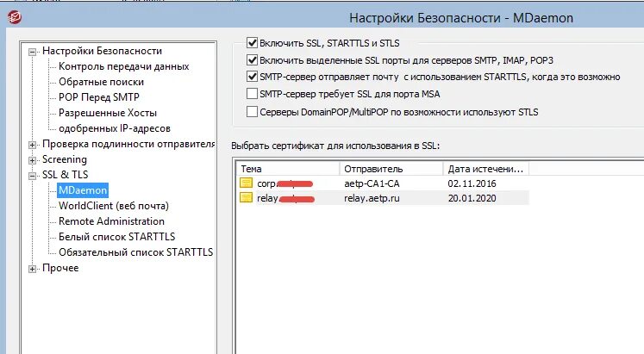Image resolution: width=644 pixels, height=354 pixels.
Task: Enable 'Серверы DomainPOP/MultiPOP' STLS checkbox
Action: 252,112
